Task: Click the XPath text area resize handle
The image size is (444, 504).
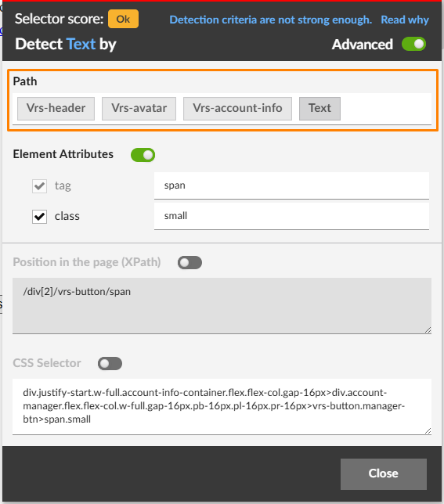Action: coord(428,330)
